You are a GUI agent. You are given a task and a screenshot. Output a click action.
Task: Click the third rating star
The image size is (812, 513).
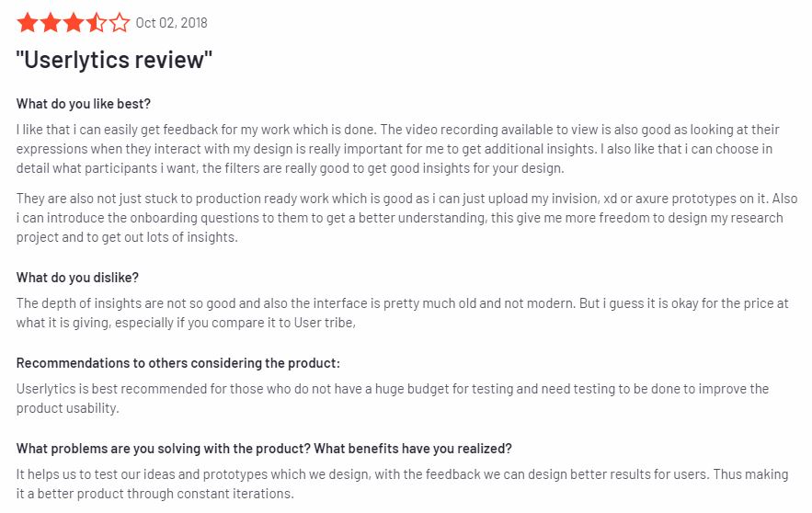coord(74,23)
